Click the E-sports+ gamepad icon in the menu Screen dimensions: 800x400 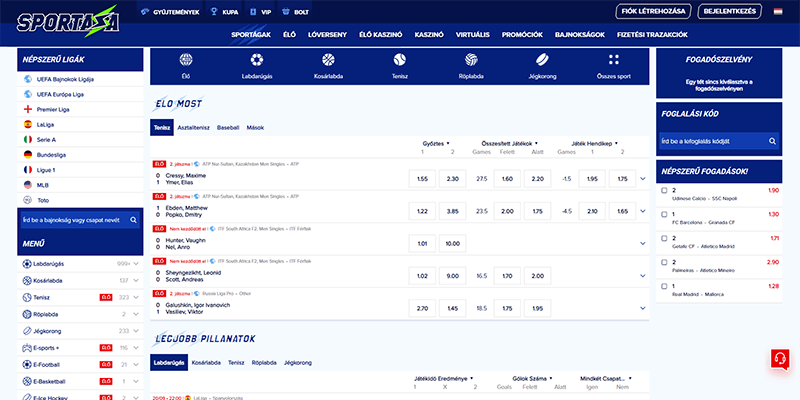[27, 347]
